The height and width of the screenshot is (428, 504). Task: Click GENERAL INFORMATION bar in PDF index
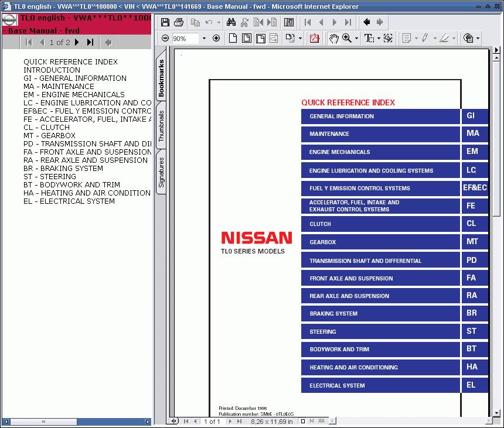coord(380,117)
